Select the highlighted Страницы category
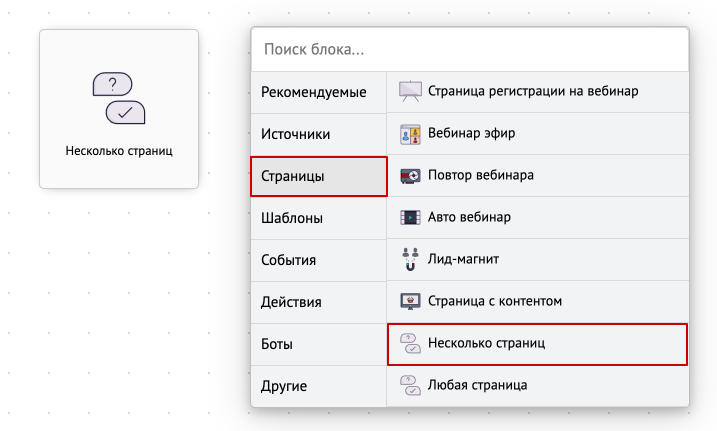The width and height of the screenshot is (717, 431). 319,176
